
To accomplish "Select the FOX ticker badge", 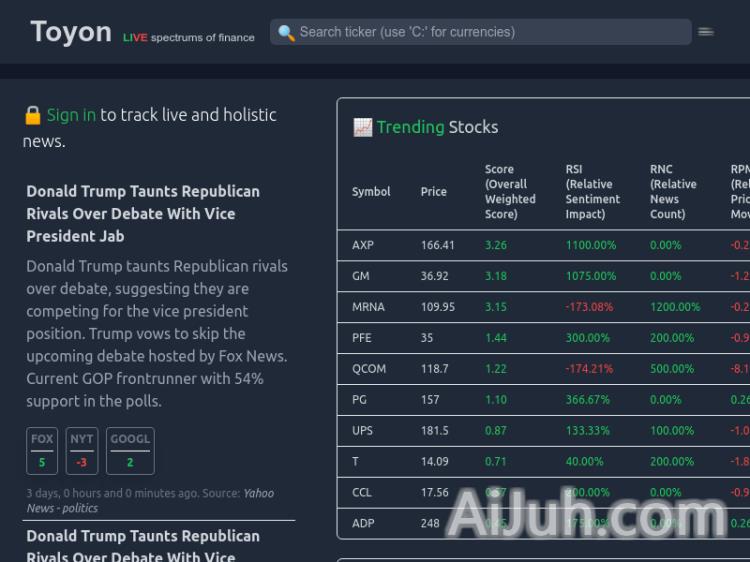I will point(42,450).
